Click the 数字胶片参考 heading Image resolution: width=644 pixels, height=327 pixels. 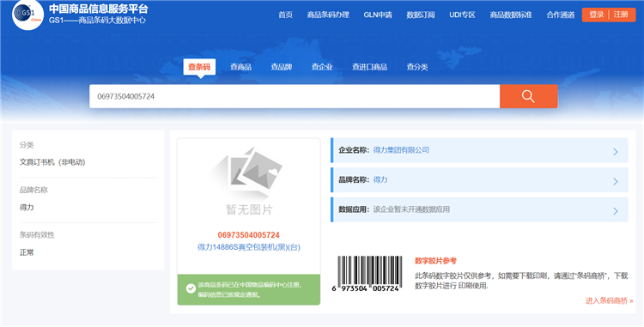pos(435,261)
